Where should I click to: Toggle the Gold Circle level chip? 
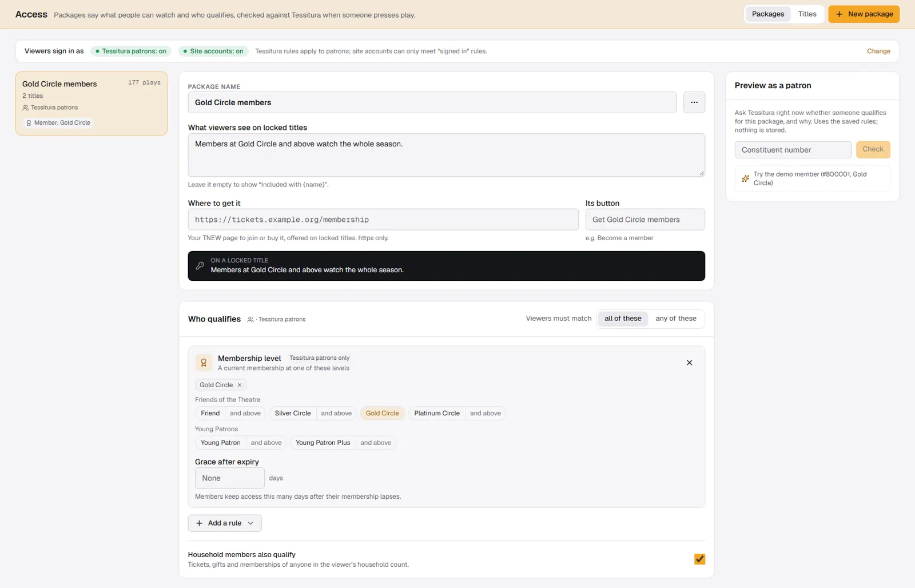pyautogui.click(x=383, y=414)
